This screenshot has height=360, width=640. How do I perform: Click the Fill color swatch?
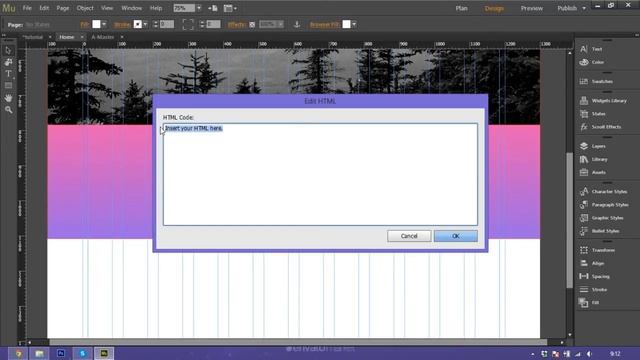[x=96, y=24]
